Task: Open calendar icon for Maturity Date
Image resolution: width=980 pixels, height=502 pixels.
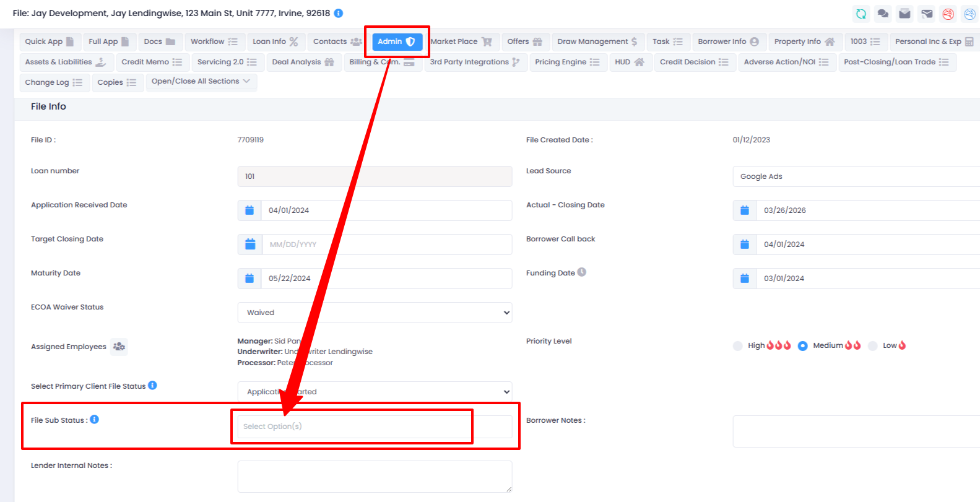Action: tap(249, 279)
